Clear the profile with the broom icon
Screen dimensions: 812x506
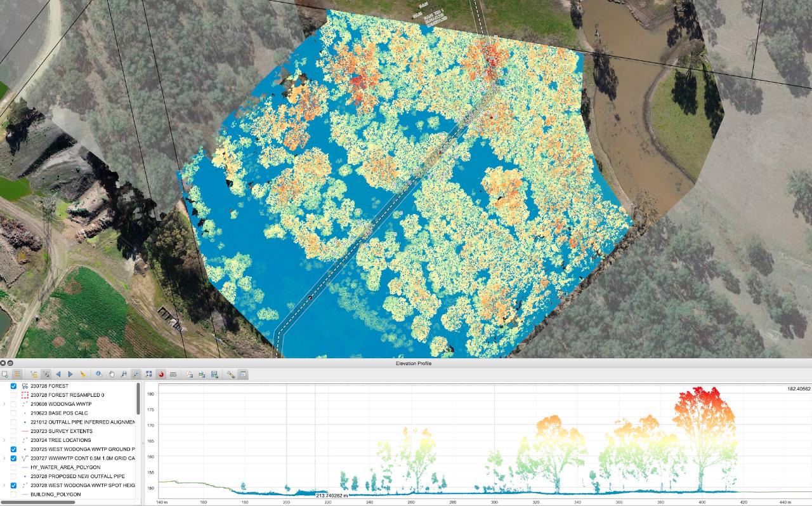tap(82, 375)
